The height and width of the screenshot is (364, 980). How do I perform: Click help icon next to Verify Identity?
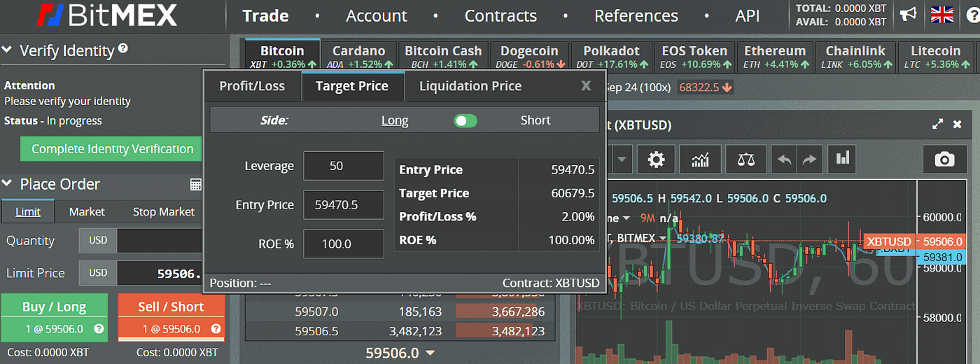(123, 48)
